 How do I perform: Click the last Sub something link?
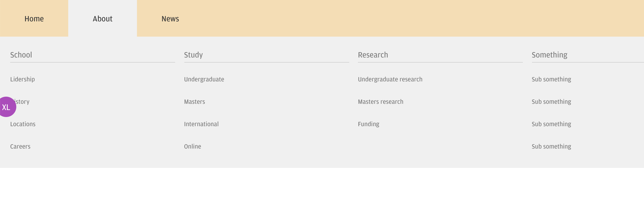551,147
